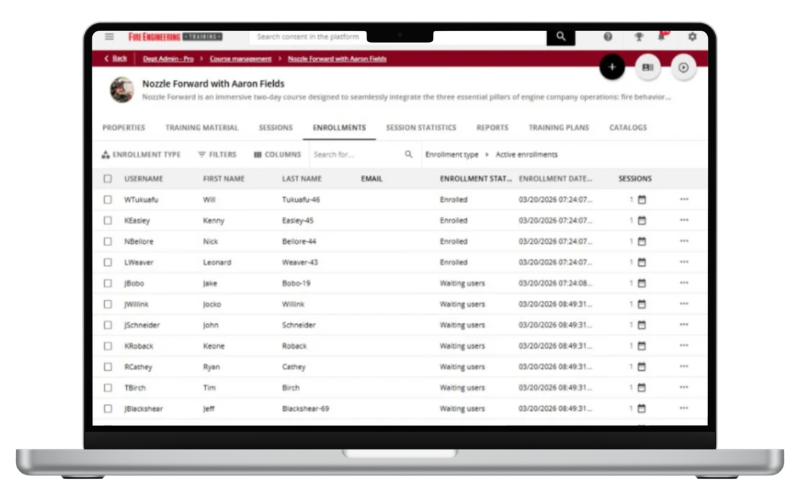Open the Columns chooser
The height and width of the screenshot is (500, 800).
tap(278, 155)
